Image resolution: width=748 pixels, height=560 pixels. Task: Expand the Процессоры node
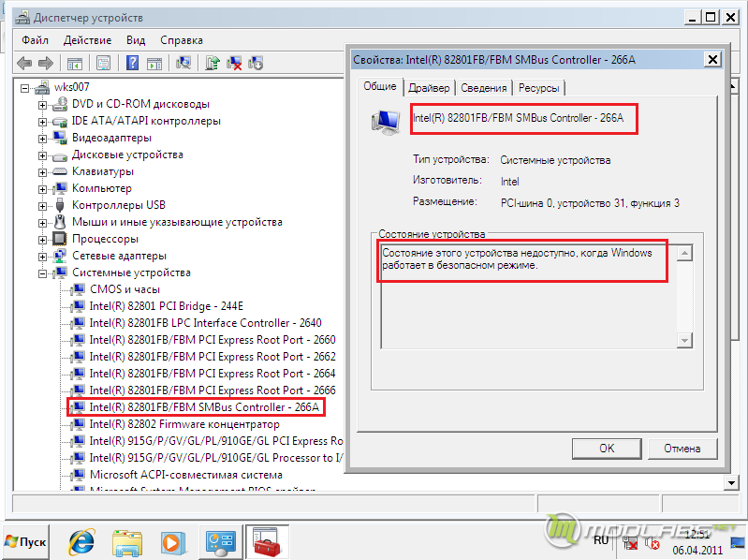(x=42, y=240)
